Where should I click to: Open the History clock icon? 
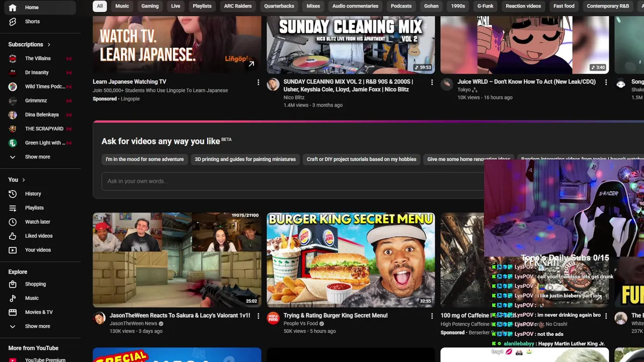pyautogui.click(x=13, y=194)
